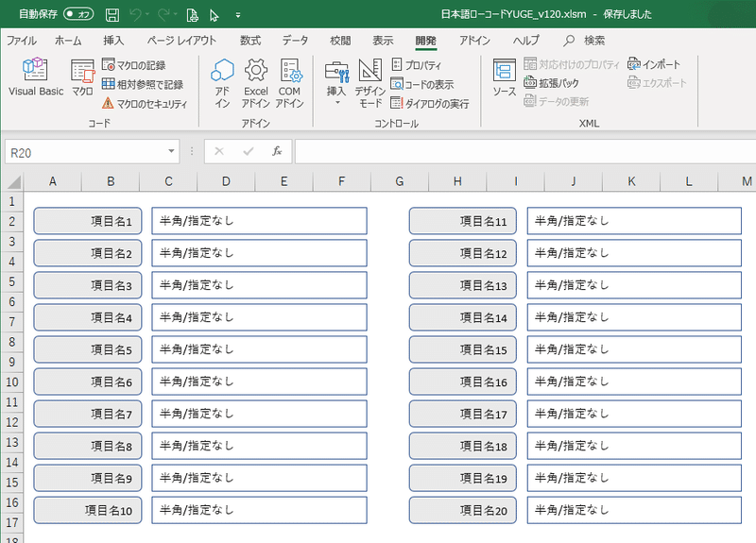Image resolution: width=756 pixels, height=543 pixels.
Task: Click the pointer select-objects icon in title bar
Action: (215, 15)
